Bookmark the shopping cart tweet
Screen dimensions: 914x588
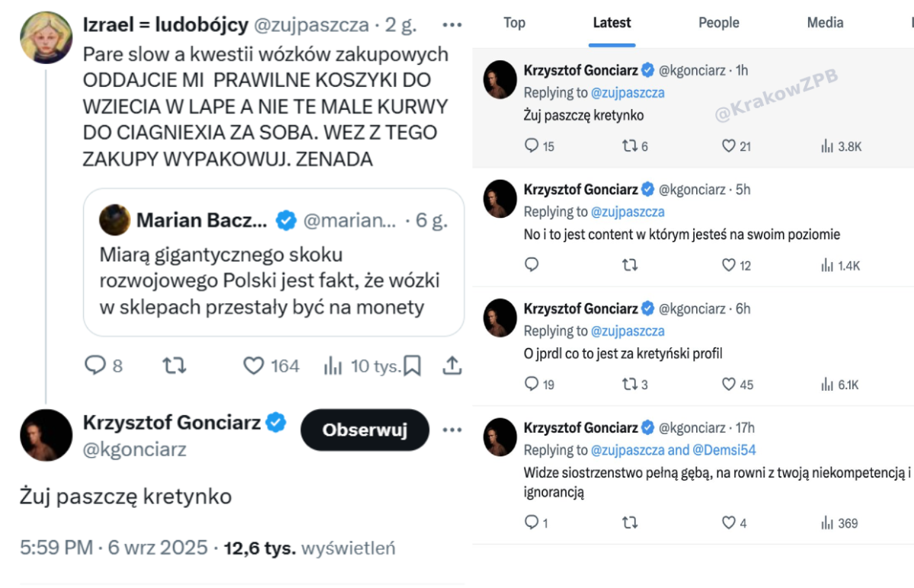(x=412, y=366)
